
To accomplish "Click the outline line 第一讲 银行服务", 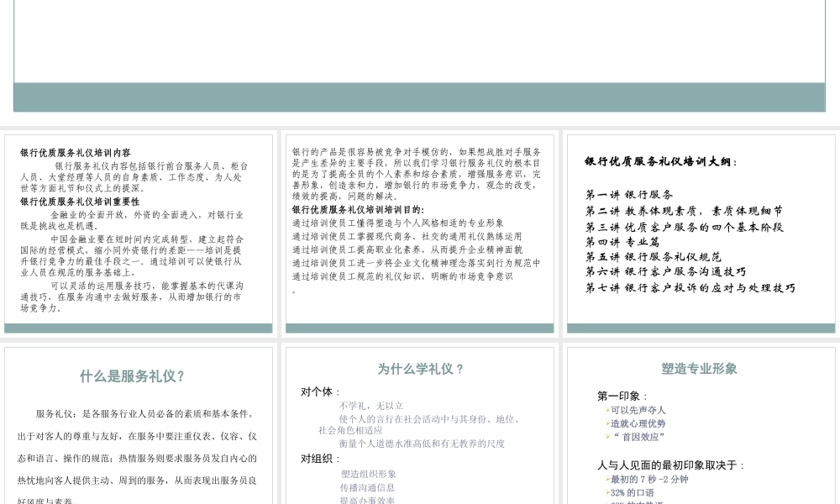I will (x=629, y=194).
